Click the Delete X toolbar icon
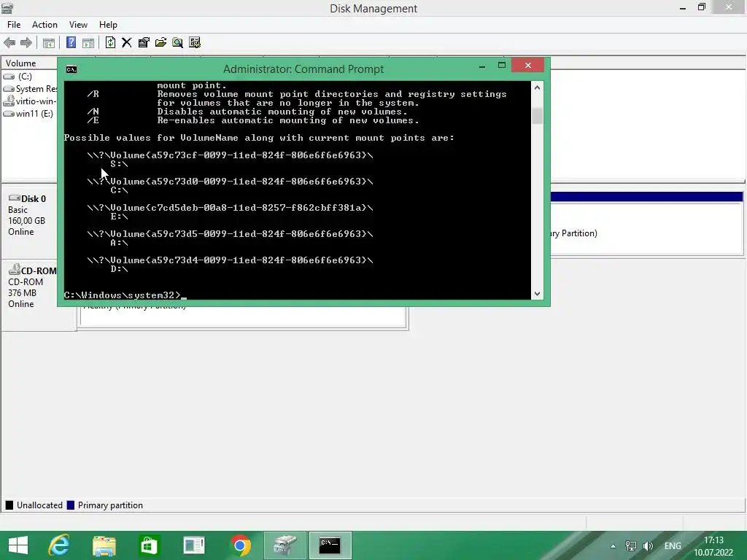This screenshot has height=560, width=747. pyautogui.click(x=127, y=43)
